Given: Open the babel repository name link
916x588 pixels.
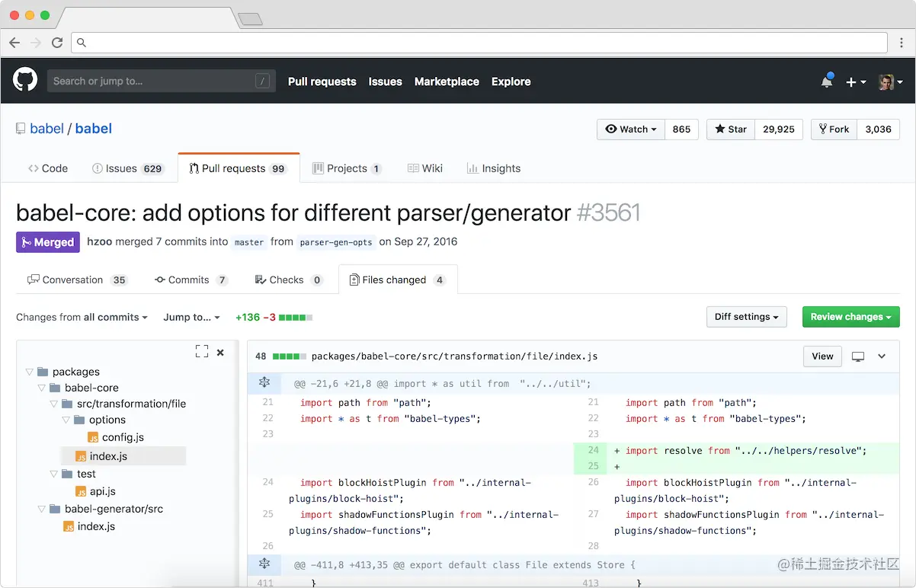Looking at the screenshot, I should click(x=94, y=129).
